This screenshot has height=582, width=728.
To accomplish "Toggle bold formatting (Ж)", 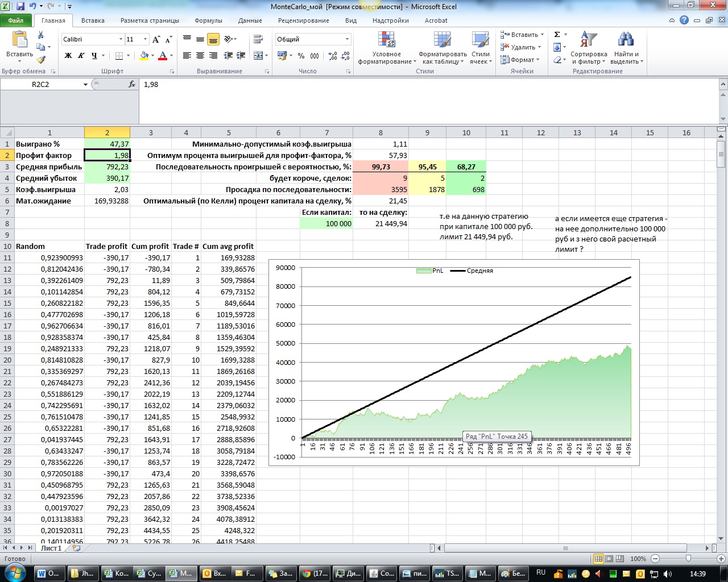I will [68, 56].
